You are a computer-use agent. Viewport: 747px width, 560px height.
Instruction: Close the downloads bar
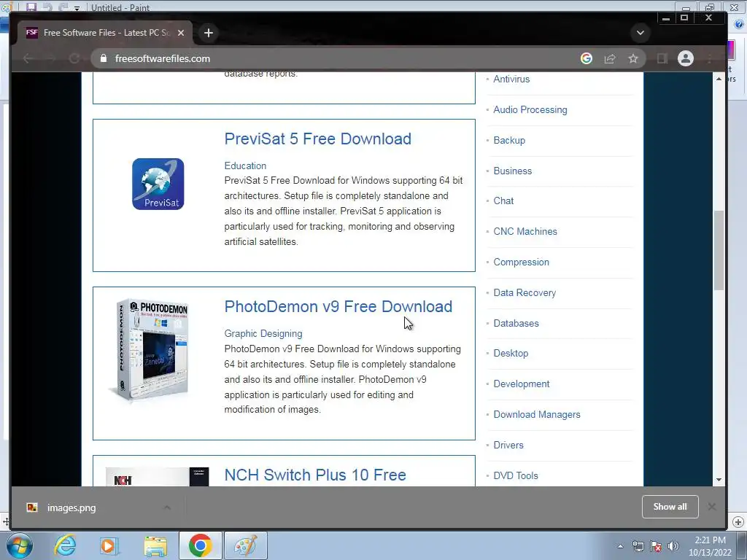pos(712,507)
